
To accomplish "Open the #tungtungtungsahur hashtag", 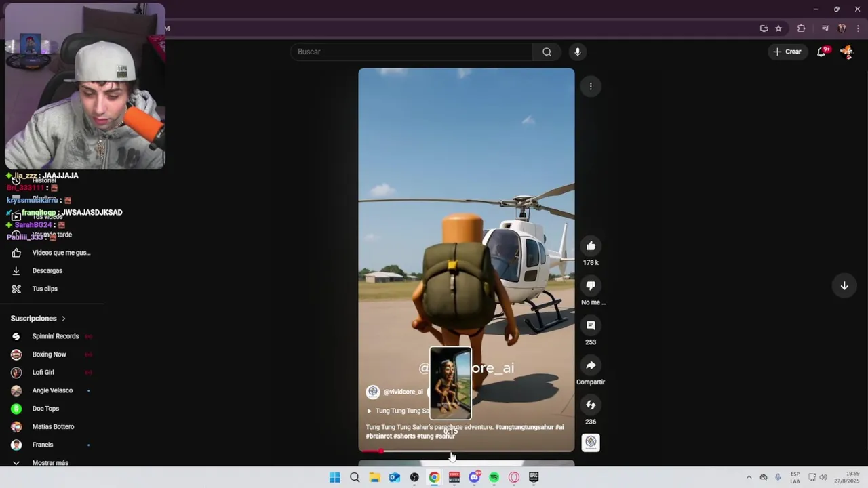I will pyautogui.click(x=524, y=427).
